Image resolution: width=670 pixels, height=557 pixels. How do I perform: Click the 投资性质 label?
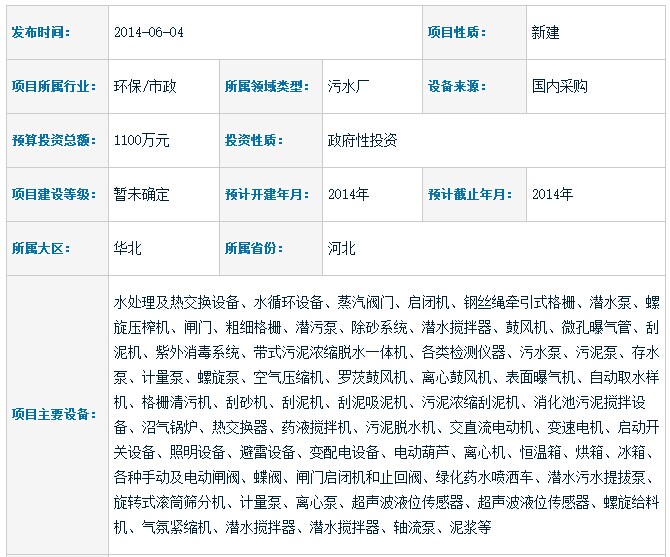(x=254, y=140)
